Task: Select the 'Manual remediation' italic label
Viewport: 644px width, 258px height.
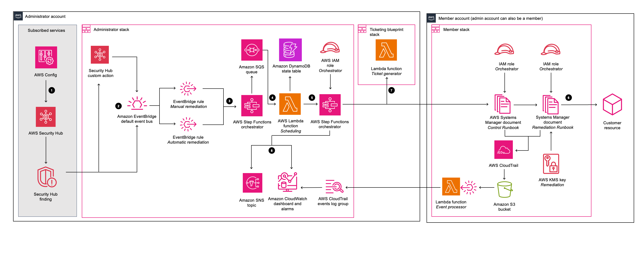Action: (x=188, y=107)
